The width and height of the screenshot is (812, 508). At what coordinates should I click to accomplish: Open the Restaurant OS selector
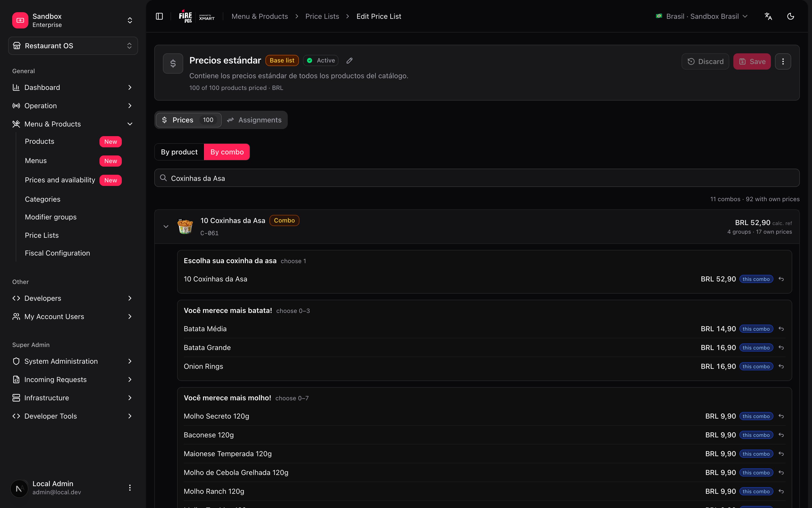click(73, 46)
